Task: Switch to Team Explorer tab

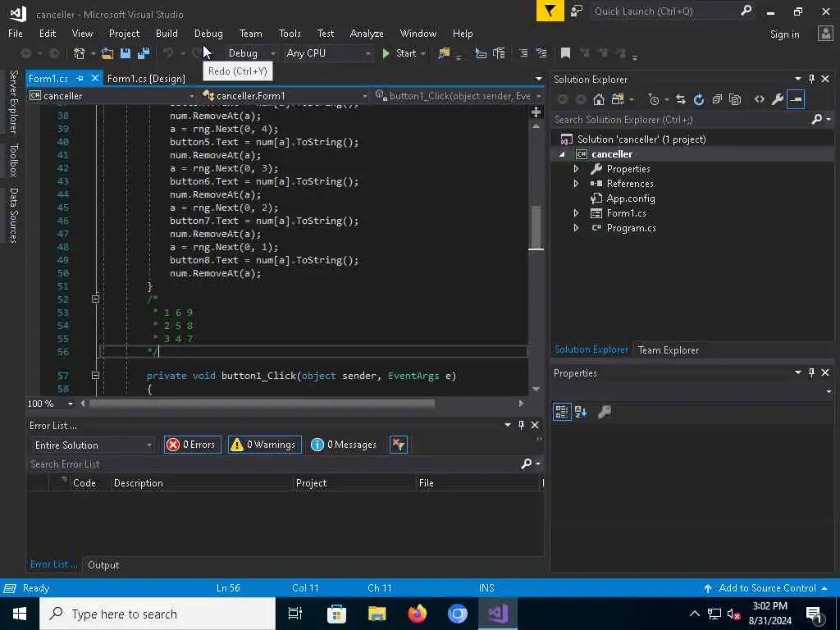Action: click(668, 349)
